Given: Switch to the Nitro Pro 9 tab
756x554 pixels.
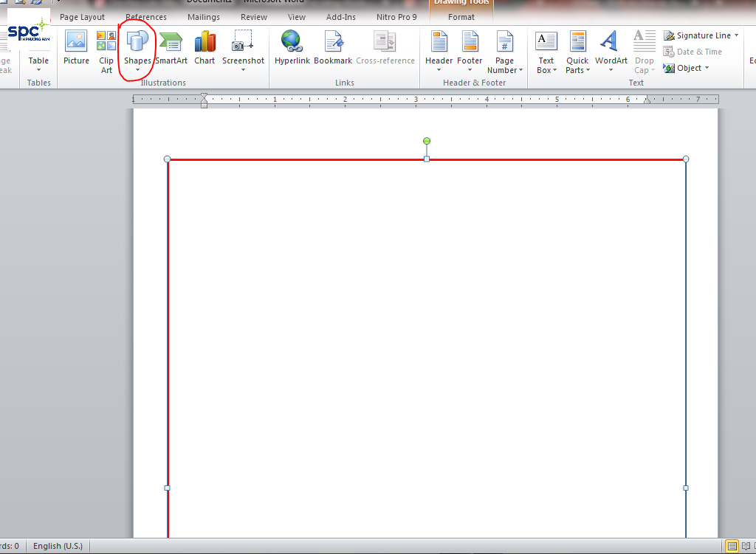Looking at the screenshot, I should [x=396, y=17].
